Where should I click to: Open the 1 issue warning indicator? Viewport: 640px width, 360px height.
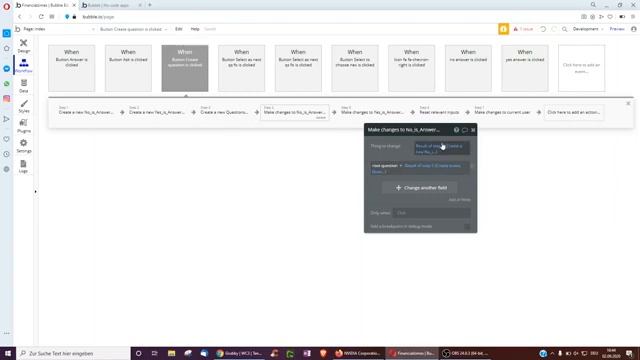coord(523,29)
